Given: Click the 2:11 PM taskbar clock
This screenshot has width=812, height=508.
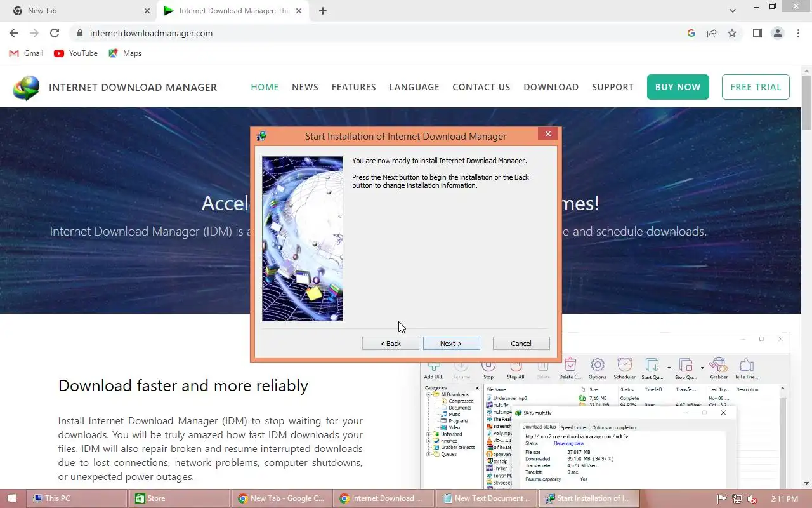Looking at the screenshot, I should coord(785,498).
